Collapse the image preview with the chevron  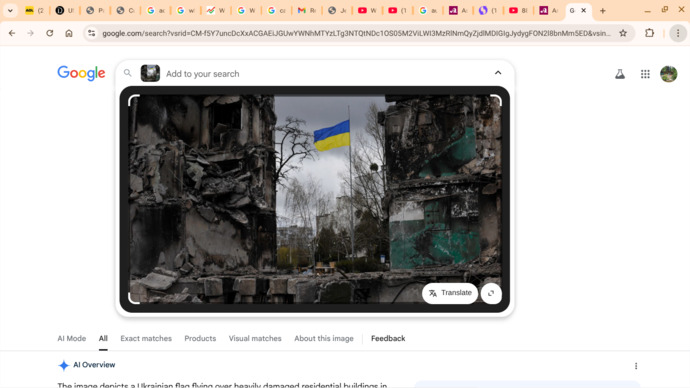[498, 73]
